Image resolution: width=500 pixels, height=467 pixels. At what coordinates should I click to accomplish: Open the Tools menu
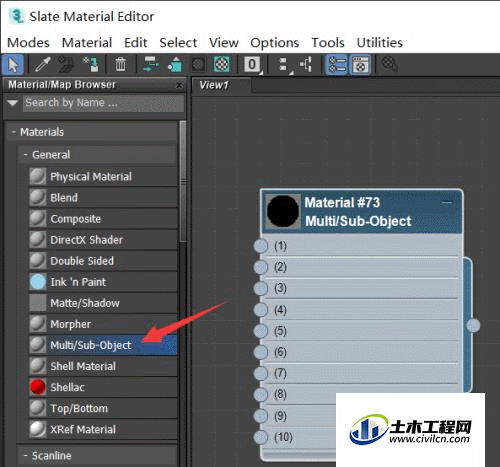tap(328, 43)
